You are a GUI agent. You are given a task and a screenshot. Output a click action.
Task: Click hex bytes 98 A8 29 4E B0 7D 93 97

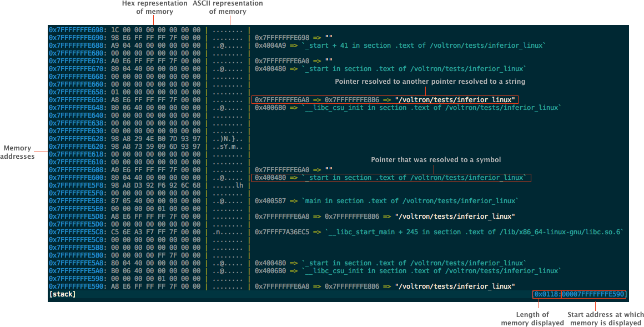click(x=155, y=139)
